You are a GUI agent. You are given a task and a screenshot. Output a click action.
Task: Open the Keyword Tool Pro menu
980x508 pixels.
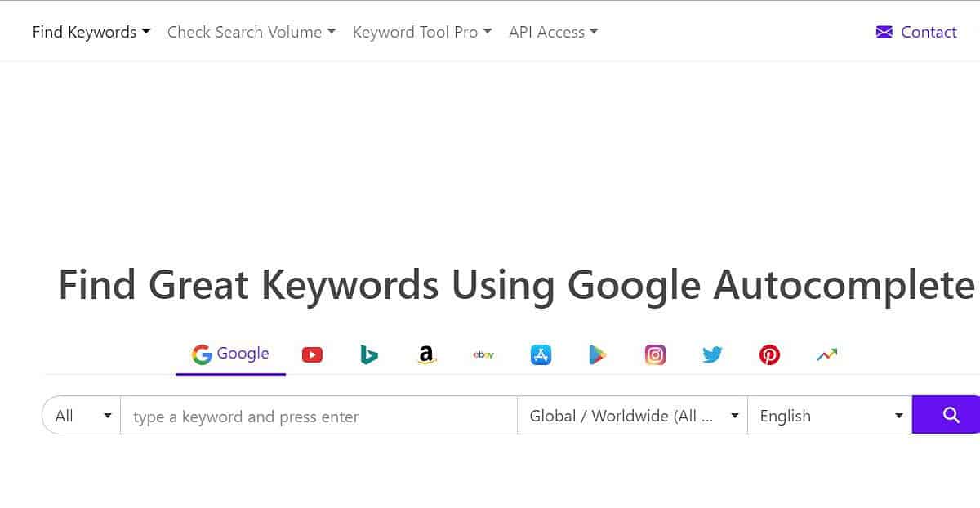[421, 32]
